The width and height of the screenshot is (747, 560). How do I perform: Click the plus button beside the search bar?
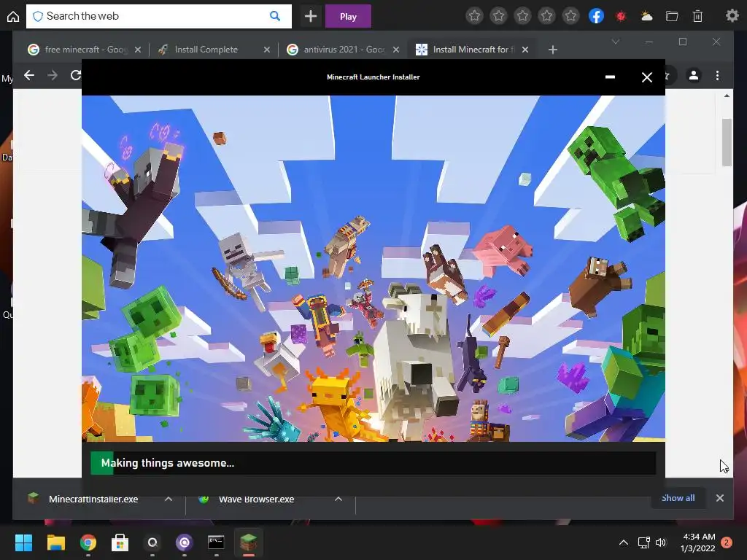coord(311,17)
